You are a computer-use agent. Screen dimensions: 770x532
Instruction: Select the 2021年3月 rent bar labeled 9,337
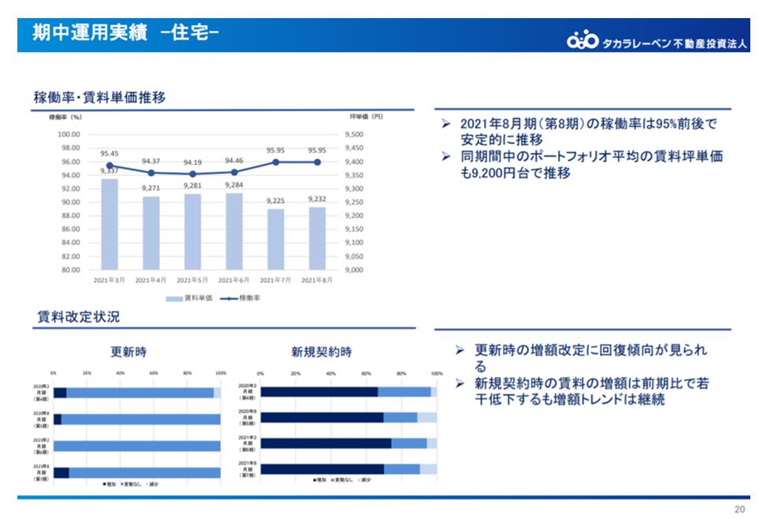109,224
